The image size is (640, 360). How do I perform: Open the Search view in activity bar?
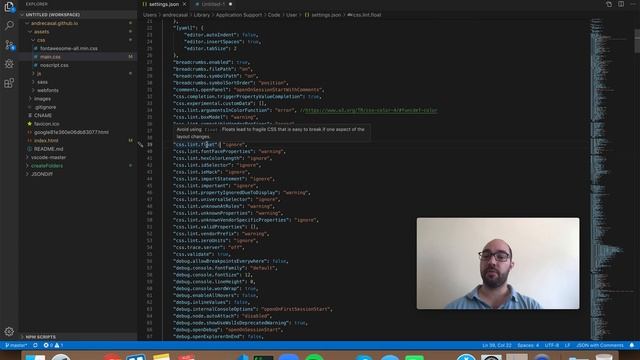(x=9, y=26)
